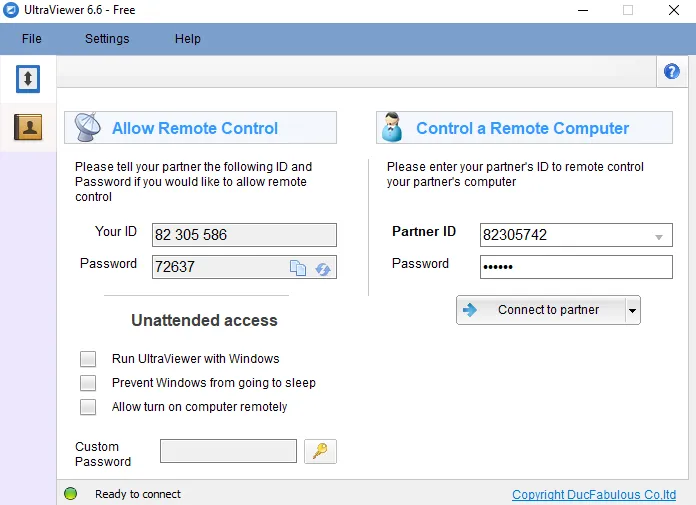
Task: Click the blue help question mark icon
Action: pyautogui.click(x=672, y=72)
